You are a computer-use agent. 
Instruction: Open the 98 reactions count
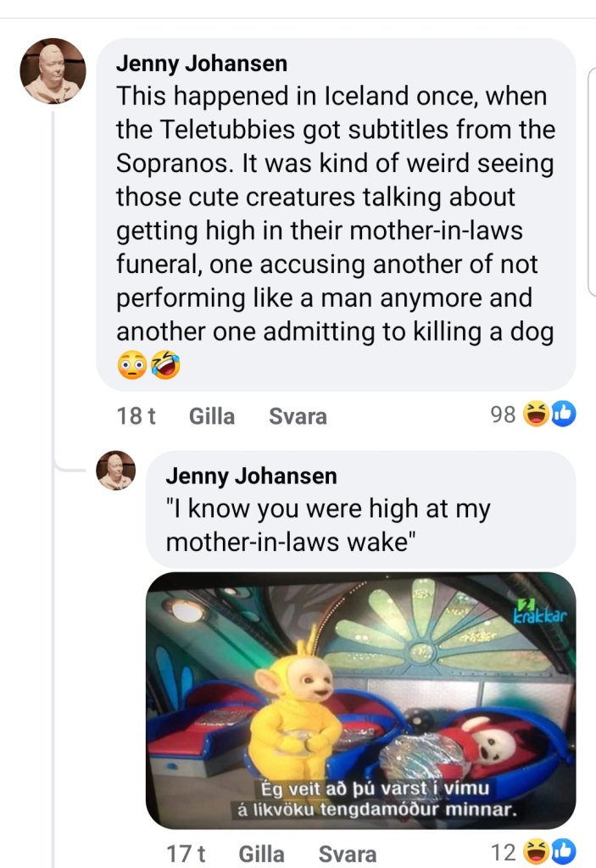coord(504,415)
